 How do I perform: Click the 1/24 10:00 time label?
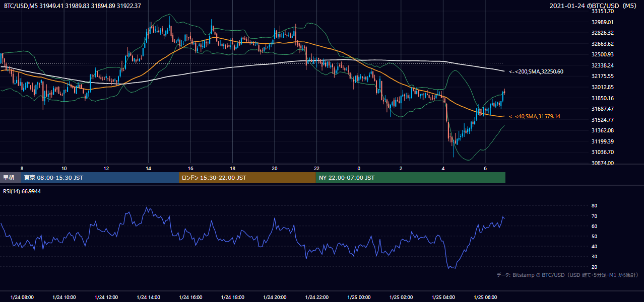(x=64, y=297)
